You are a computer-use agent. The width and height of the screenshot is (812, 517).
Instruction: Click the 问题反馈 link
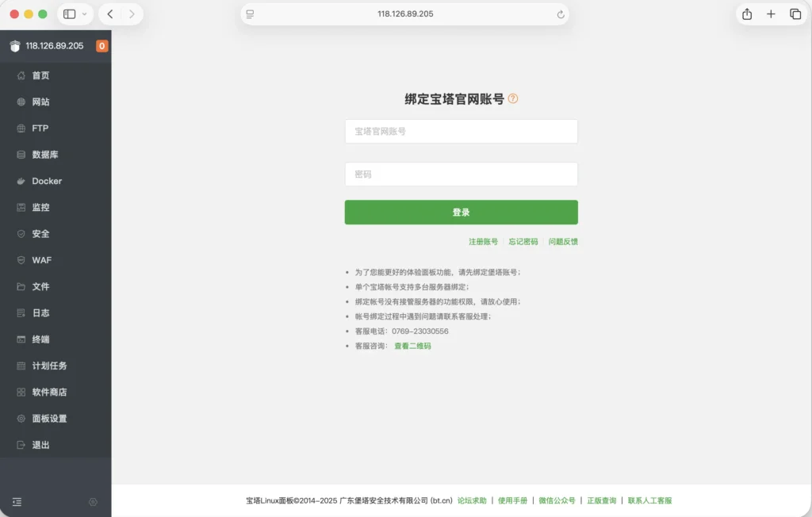point(563,242)
